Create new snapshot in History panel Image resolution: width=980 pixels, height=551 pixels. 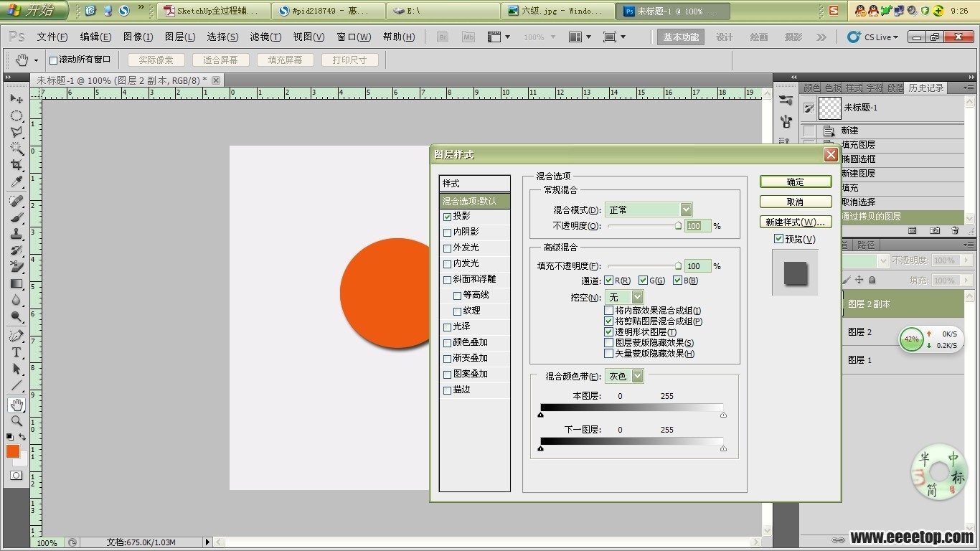(934, 231)
